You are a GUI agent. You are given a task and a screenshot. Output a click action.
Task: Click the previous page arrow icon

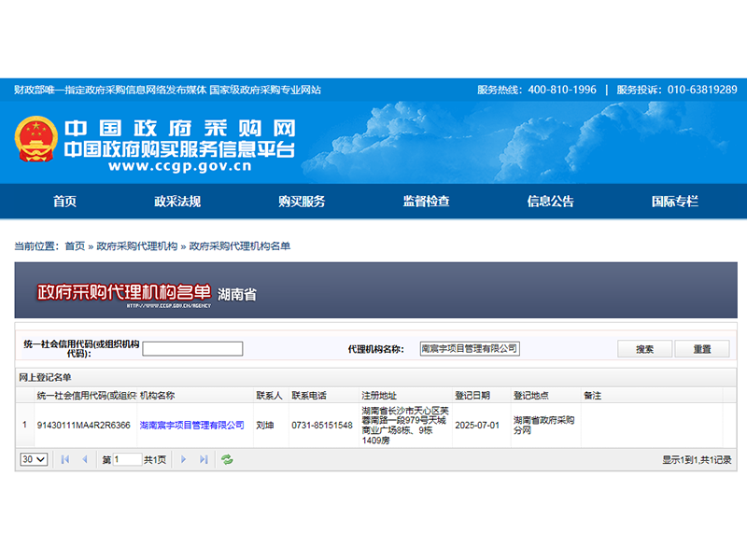click(85, 459)
